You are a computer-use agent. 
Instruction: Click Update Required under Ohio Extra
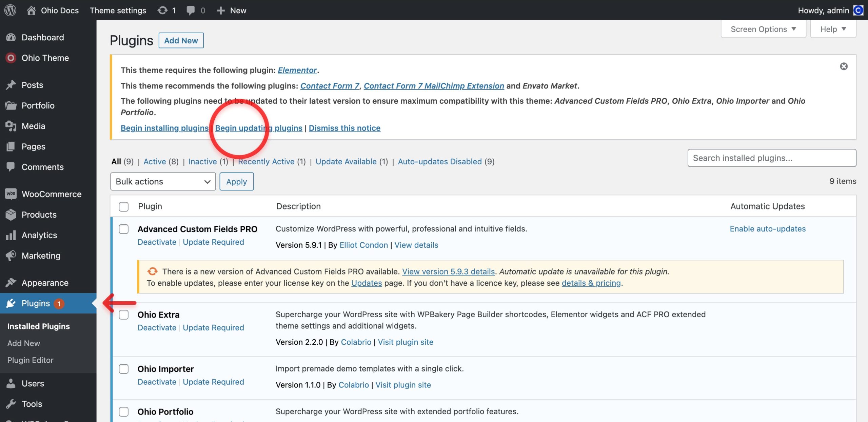(213, 327)
